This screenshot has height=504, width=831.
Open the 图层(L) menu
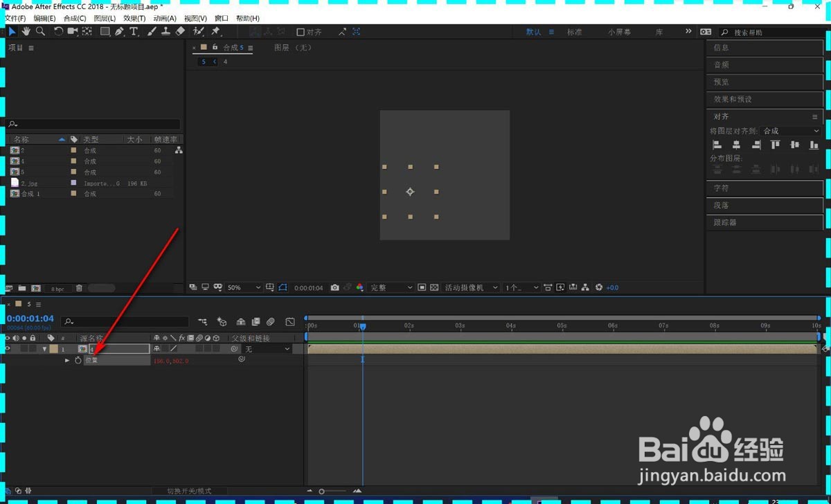[105, 18]
